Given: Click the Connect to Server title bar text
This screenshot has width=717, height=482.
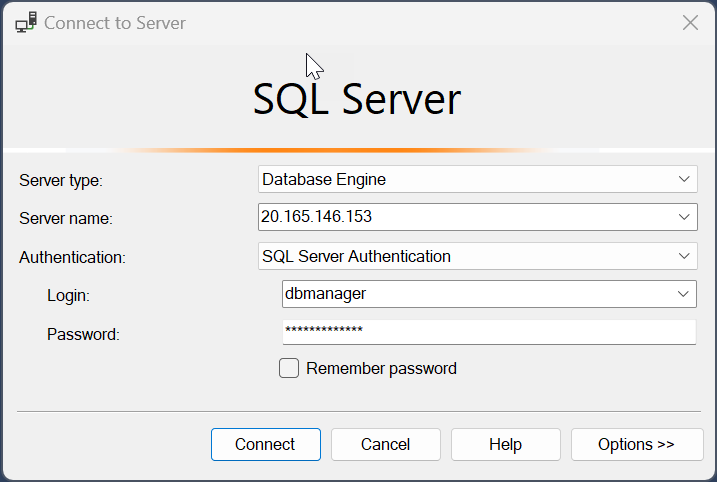Looking at the screenshot, I should click(x=115, y=22).
